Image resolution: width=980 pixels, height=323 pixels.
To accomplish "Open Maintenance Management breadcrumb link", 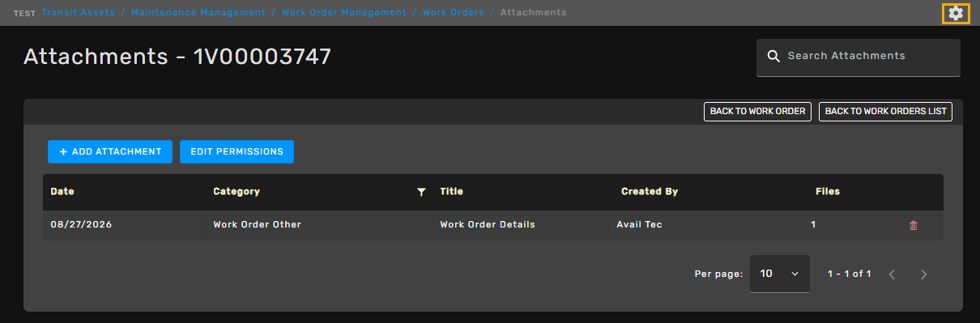I will point(198,12).
